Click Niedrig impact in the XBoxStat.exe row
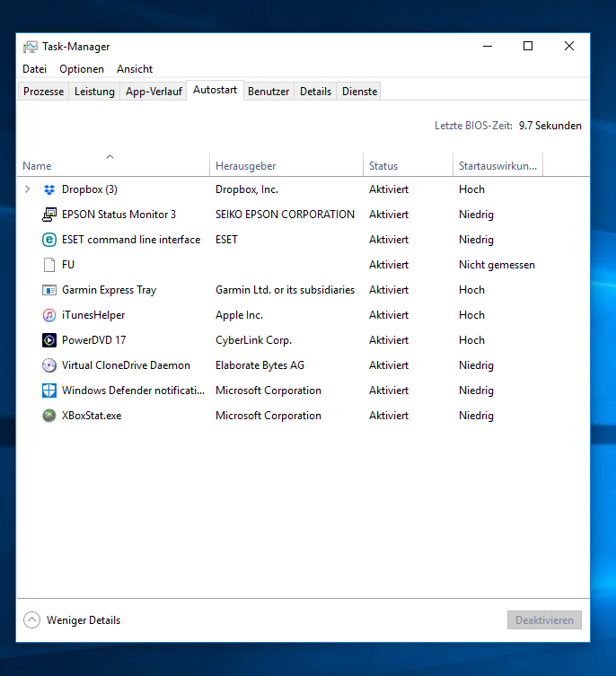 476,416
